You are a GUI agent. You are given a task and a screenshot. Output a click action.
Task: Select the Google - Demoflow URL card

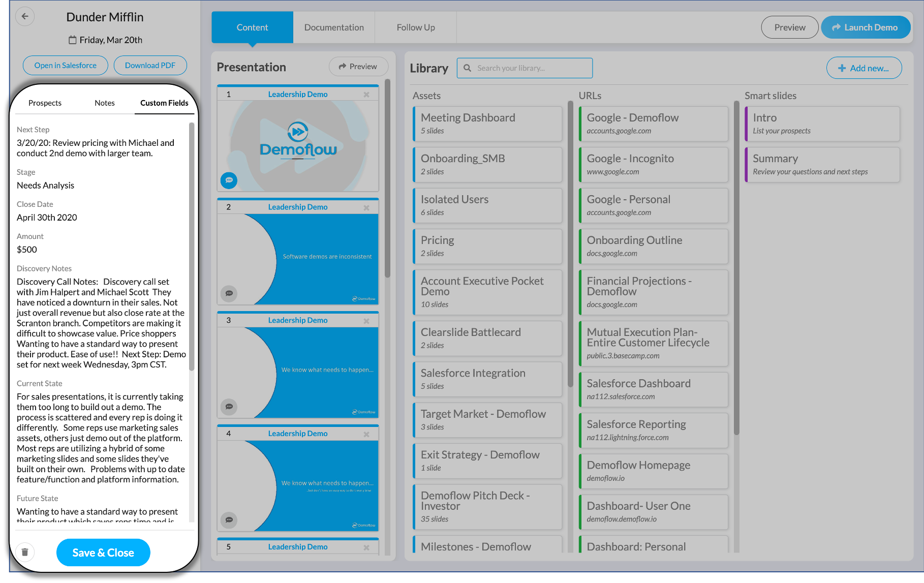click(653, 124)
